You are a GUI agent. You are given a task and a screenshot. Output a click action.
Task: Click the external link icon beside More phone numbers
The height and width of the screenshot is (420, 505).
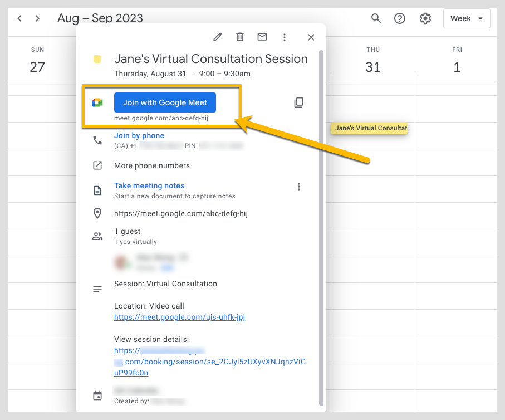[97, 165]
